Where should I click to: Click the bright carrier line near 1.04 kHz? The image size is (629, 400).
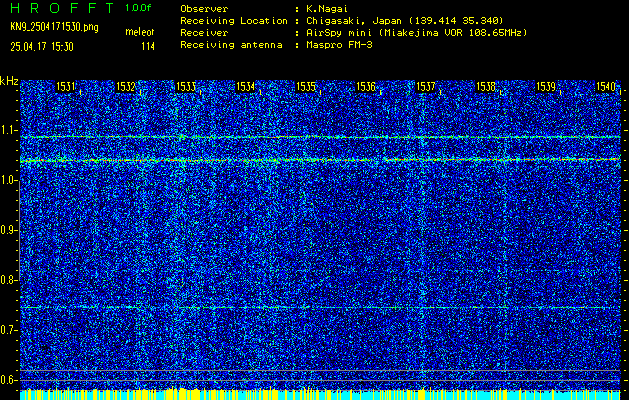click(x=320, y=160)
